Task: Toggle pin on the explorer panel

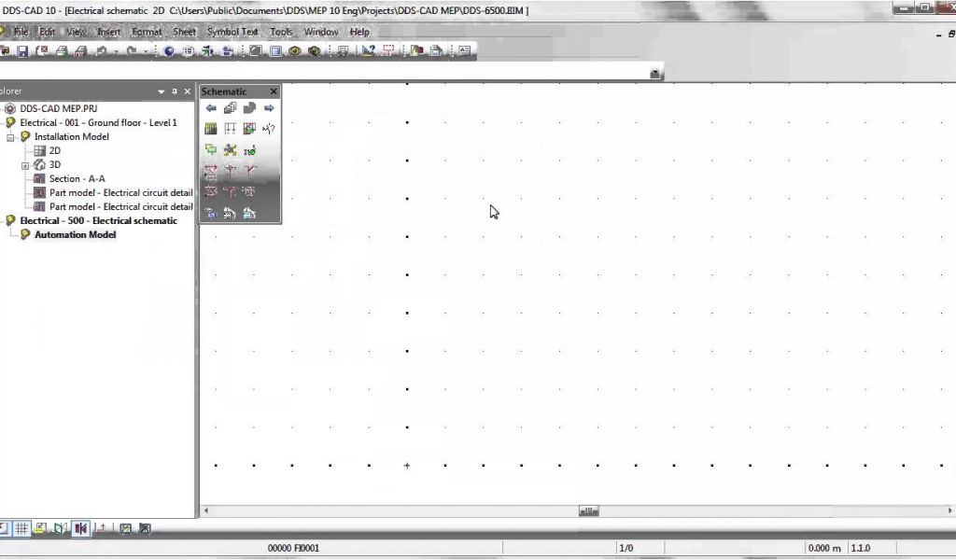Action: pos(175,91)
